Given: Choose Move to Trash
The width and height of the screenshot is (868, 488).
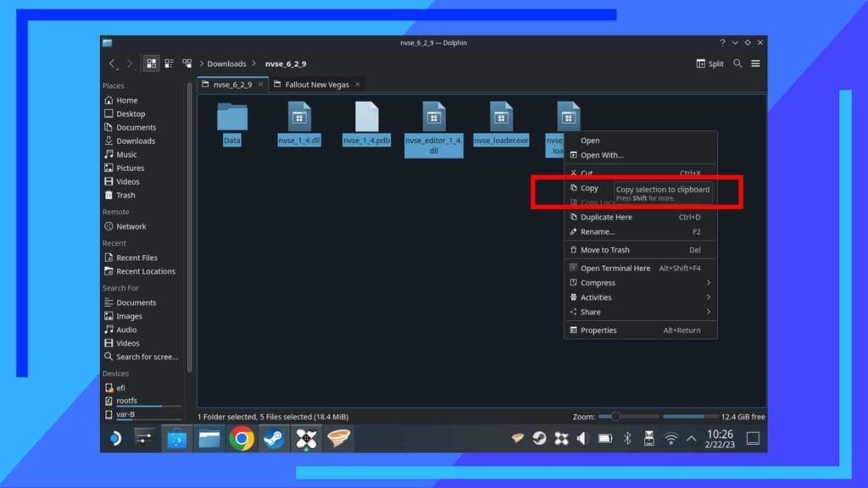Looking at the screenshot, I should [641, 250].
